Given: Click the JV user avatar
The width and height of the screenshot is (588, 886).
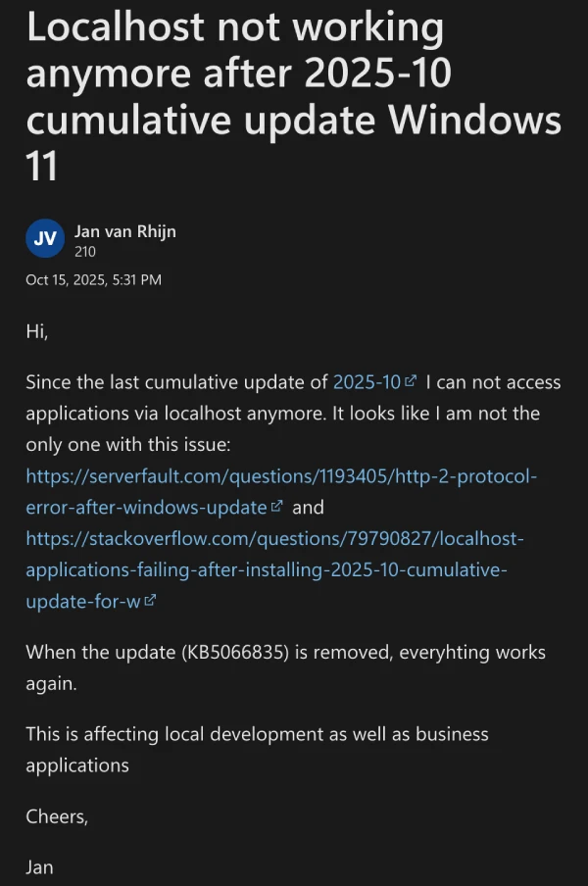Looking at the screenshot, I should [x=45, y=238].
